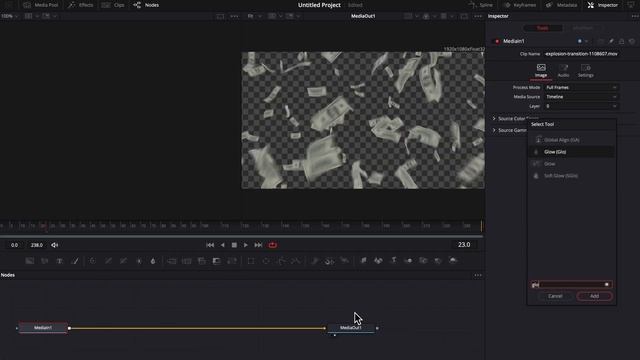Toggle the Effects panel button

pyautogui.click(x=80, y=5)
